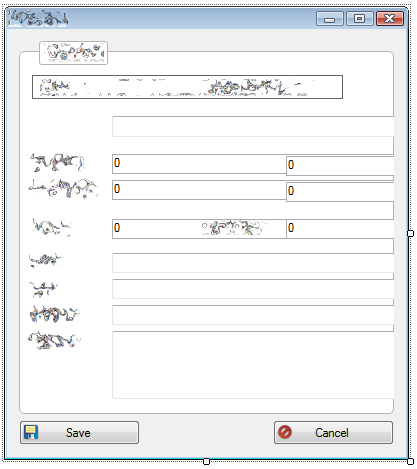417x469 pixels.
Task: Click the bordered banner box below the group header
Action: [x=187, y=87]
